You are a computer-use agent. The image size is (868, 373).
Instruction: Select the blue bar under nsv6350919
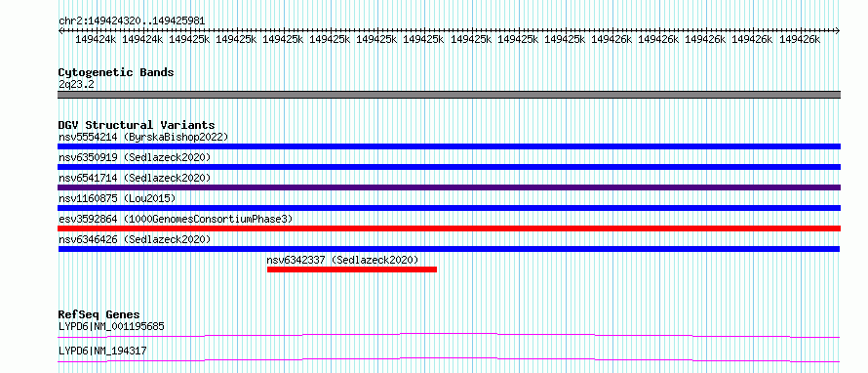click(x=449, y=167)
